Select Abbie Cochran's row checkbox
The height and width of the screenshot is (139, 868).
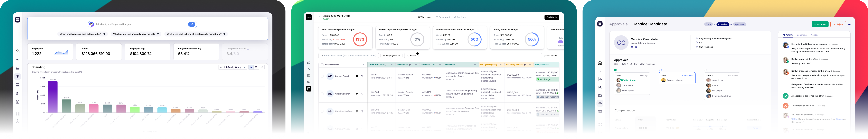[x=322, y=94]
